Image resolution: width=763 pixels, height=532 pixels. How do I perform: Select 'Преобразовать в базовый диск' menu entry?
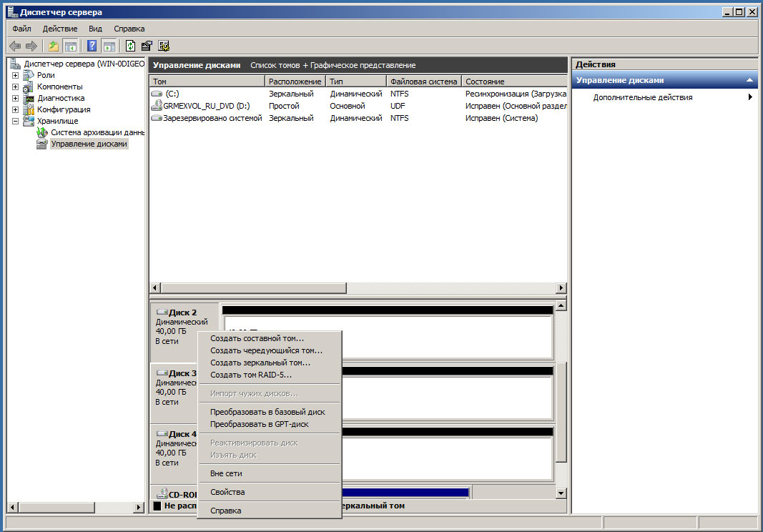point(267,412)
